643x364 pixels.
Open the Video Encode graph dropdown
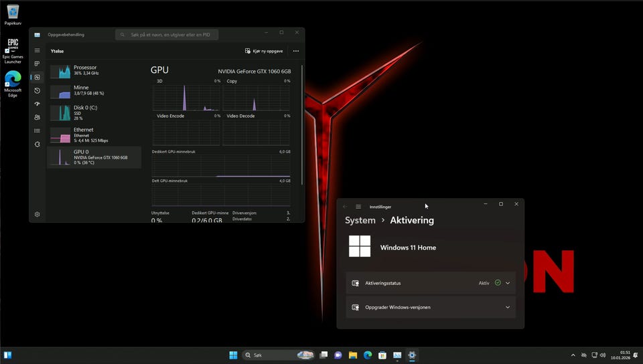click(170, 116)
